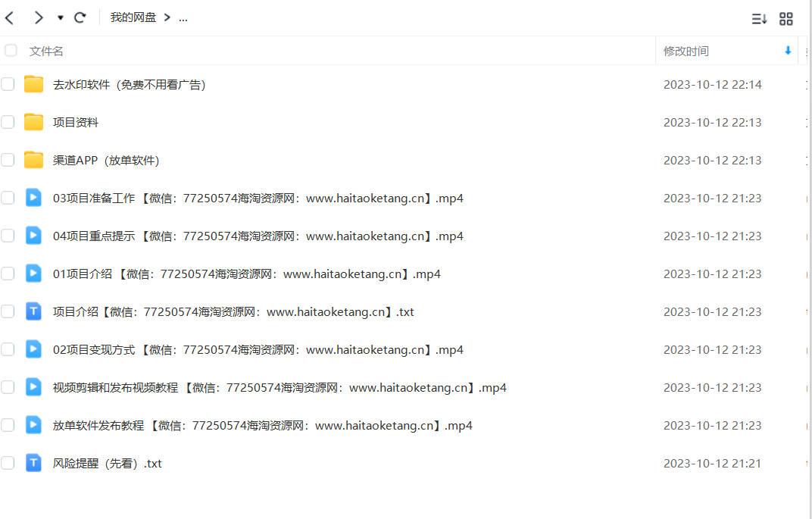Click the 渠道APP folder icon
The height and width of the screenshot is (519, 812).
33,160
